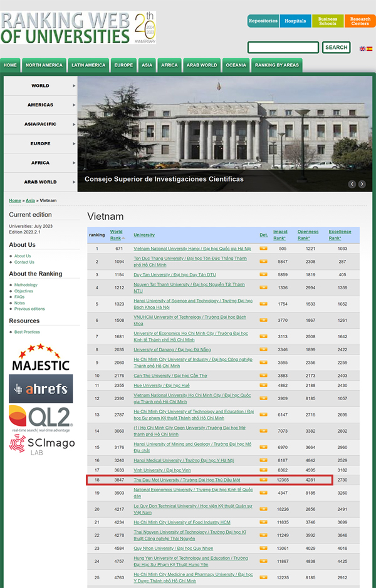Viewport: 376px width, 588px height.
Task: Open the Majestic logo link
Action: [40, 357]
